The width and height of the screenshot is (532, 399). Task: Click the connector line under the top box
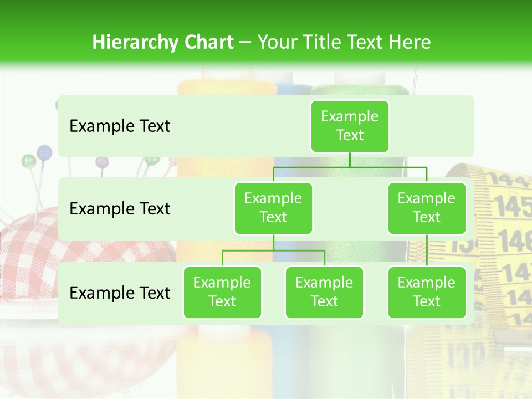coord(350,160)
